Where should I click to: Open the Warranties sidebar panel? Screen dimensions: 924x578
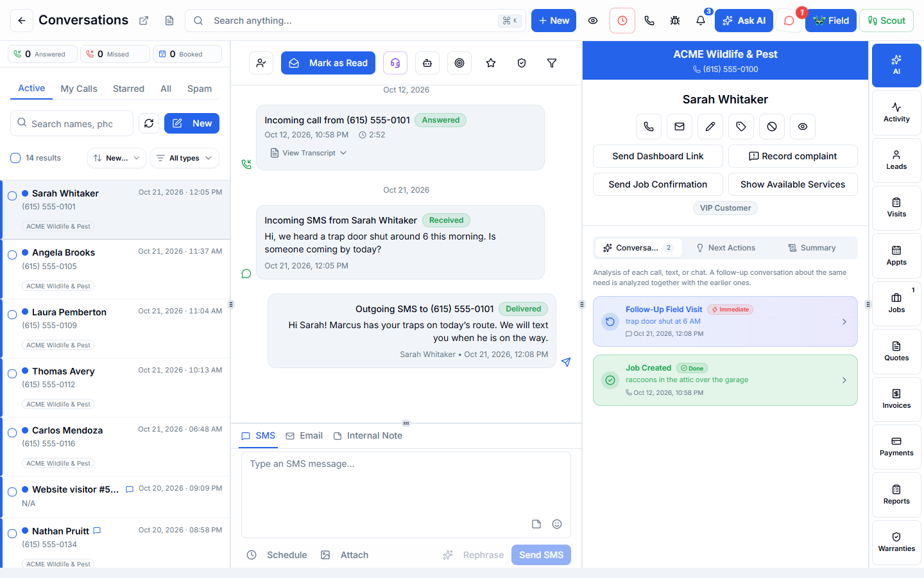click(x=896, y=542)
